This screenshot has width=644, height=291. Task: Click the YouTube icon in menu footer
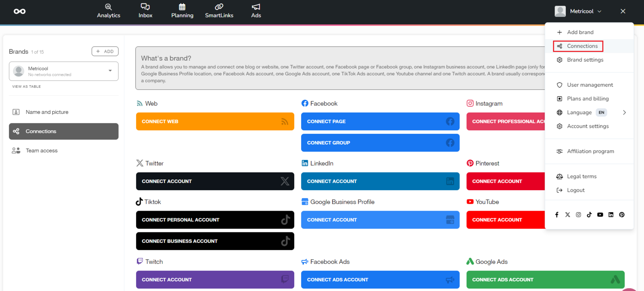[600, 215]
